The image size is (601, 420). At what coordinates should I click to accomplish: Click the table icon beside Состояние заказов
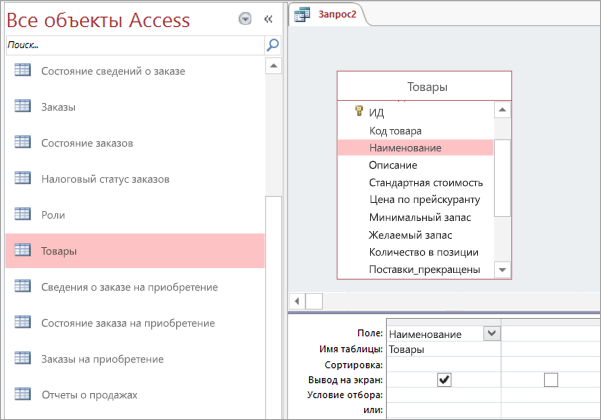[x=23, y=142]
